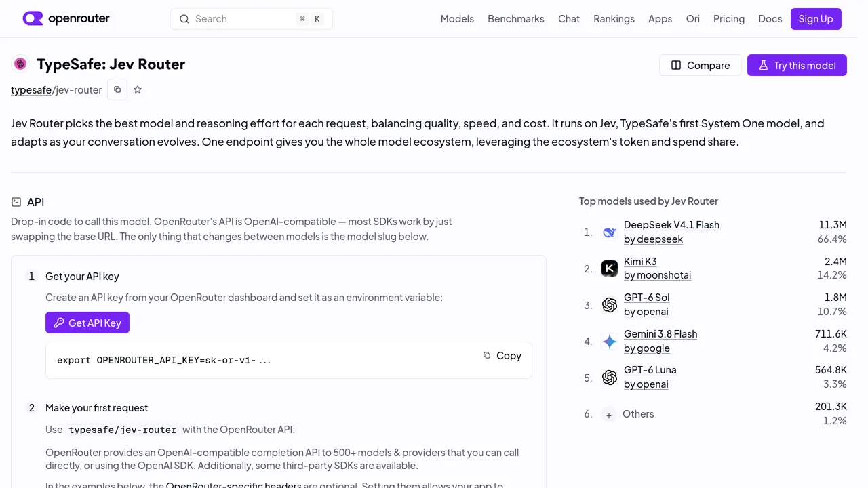The image size is (868, 488).
Task: Open the GPT-6 Luna model link
Action: coord(650,370)
